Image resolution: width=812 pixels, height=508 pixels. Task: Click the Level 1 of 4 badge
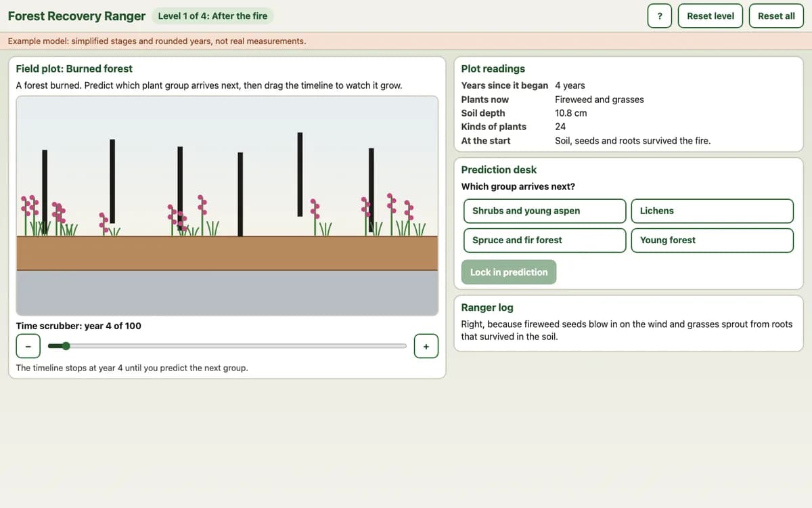coord(212,16)
